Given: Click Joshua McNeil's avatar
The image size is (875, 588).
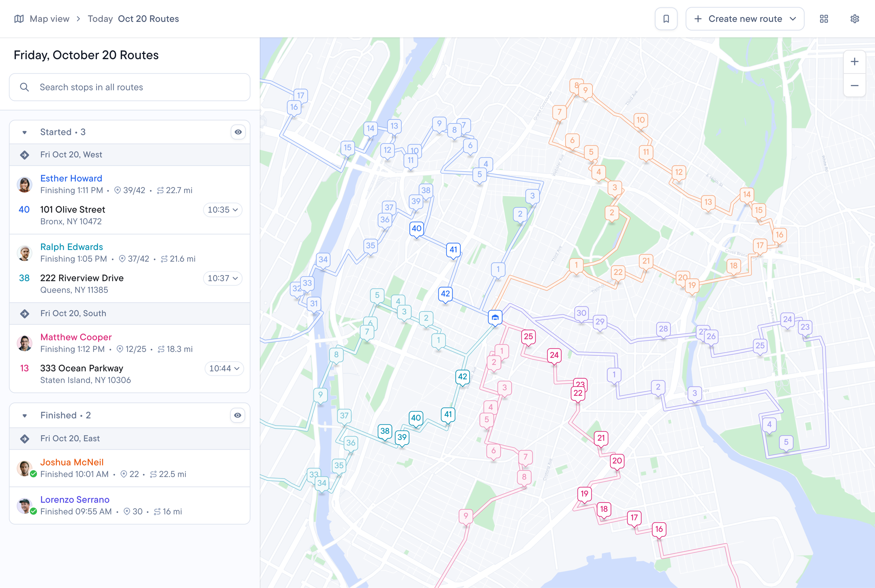Looking at the screenshot, I should [24, 468].
